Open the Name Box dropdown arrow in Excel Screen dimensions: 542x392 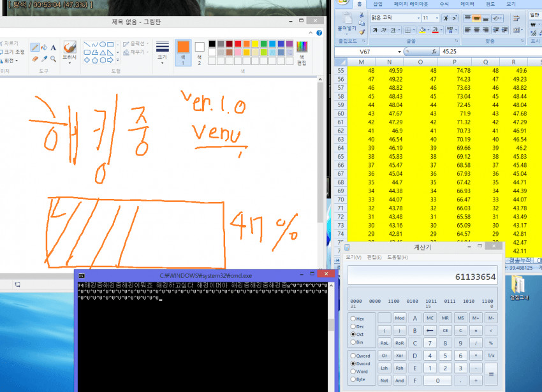399,52
